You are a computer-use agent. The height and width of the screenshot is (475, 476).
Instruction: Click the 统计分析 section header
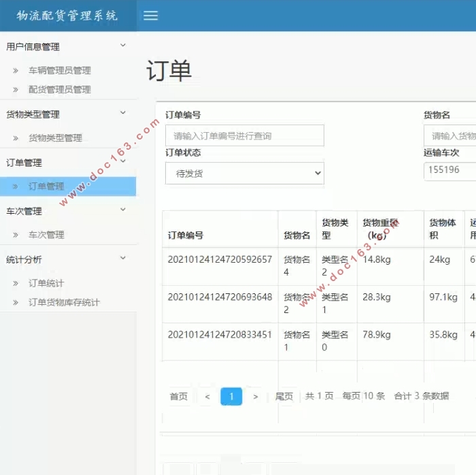click(24, 260)
